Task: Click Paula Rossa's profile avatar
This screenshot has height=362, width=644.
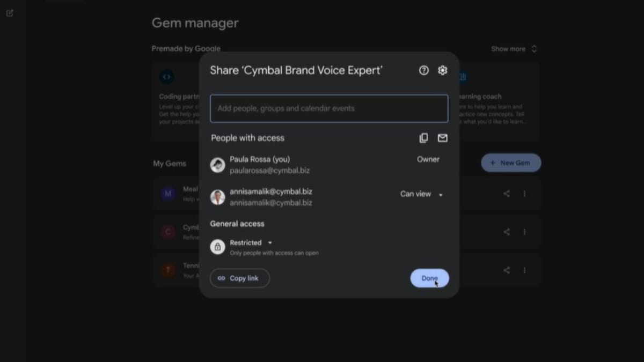Action: (x=217, y=165)
